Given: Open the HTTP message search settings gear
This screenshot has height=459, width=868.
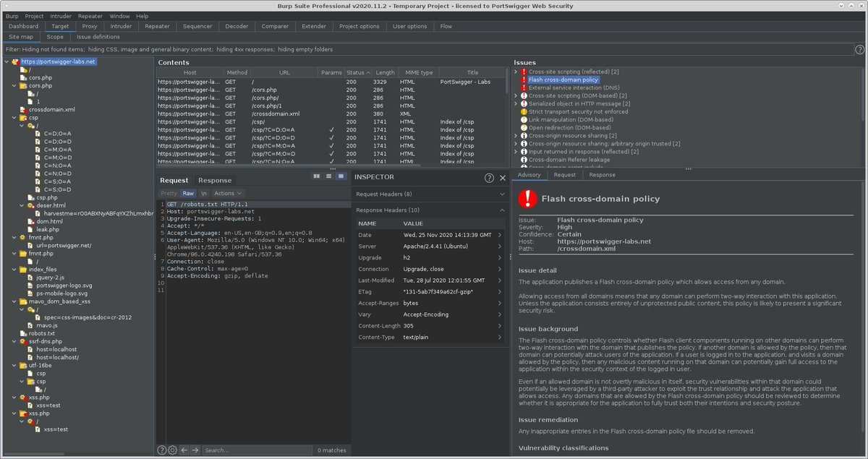Looking at the screenshot, I should click(172, 450).
